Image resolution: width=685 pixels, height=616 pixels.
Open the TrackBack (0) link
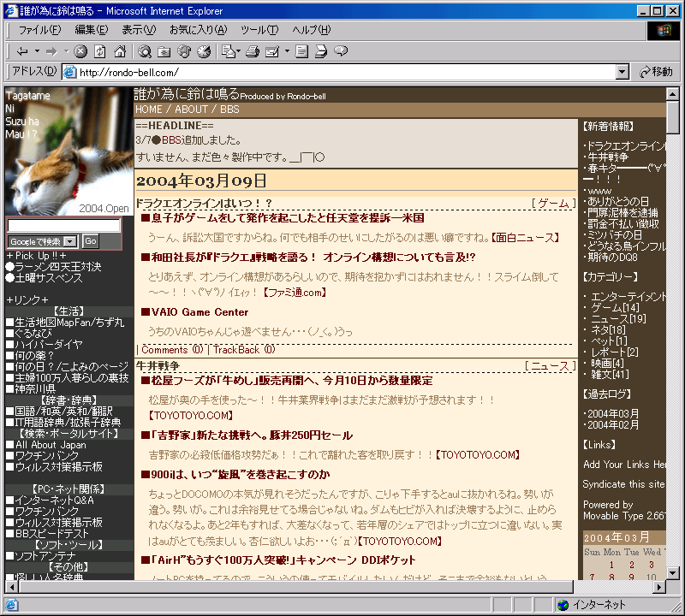pos(244,350)
